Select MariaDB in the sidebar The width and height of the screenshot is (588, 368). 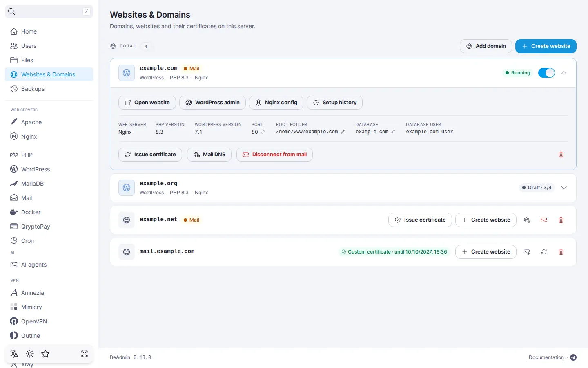(x=49, y=184)
